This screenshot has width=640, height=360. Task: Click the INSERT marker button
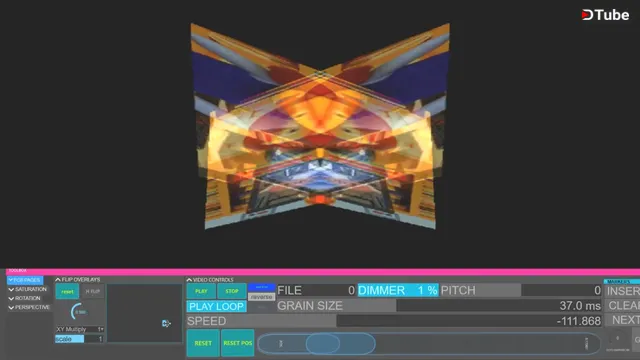(622, 291)
